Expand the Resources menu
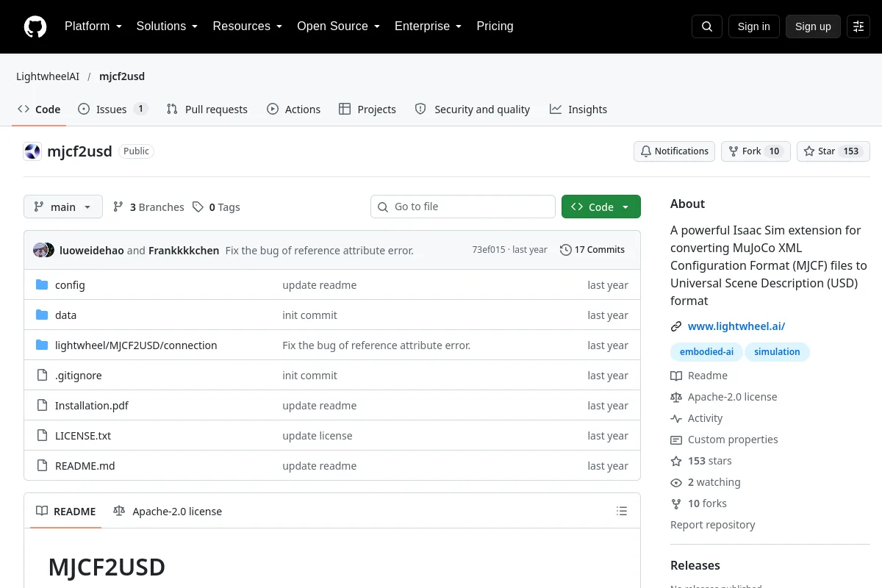Viewport: 882px width, 588px height. click(248, 26)
